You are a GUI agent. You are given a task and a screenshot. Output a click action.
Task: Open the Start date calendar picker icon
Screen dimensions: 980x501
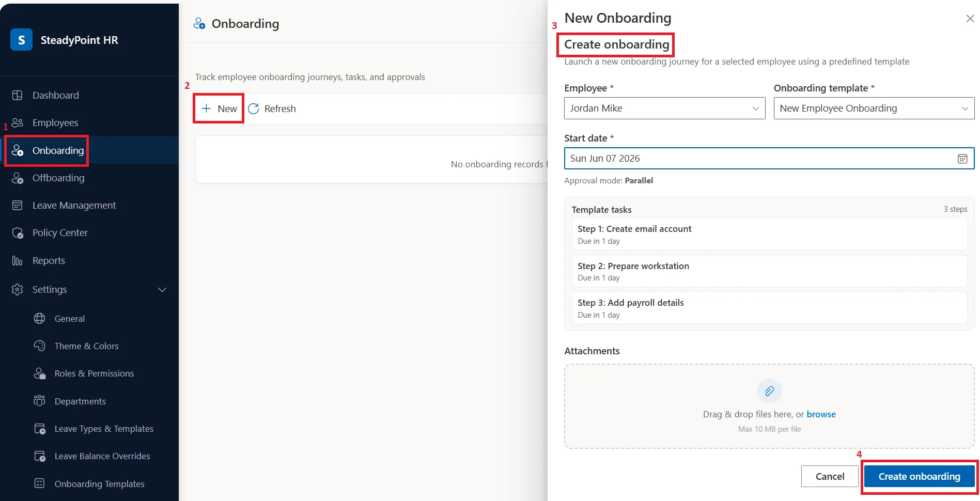(962, 159)
